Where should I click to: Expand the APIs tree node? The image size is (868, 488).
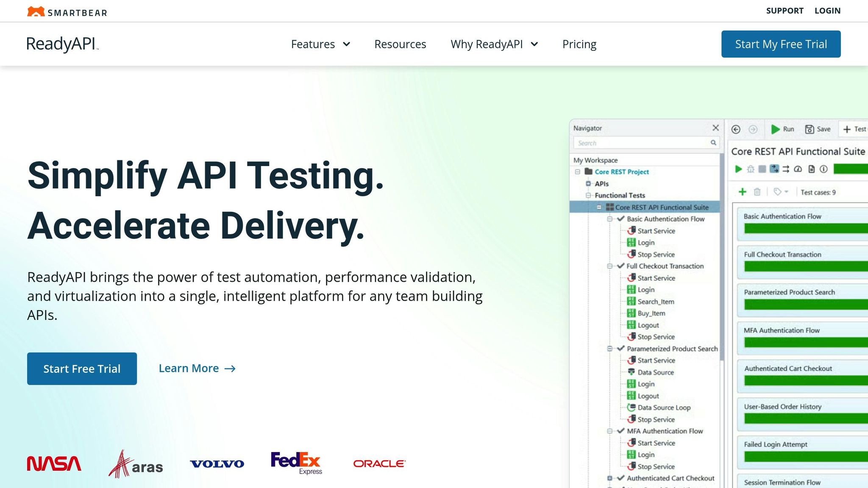point(588,183)
